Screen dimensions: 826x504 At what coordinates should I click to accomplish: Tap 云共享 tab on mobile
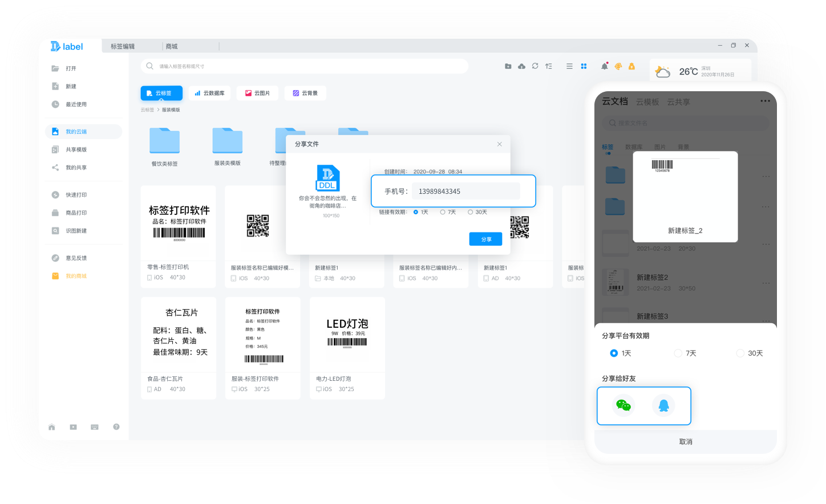[x=678, y=102]
